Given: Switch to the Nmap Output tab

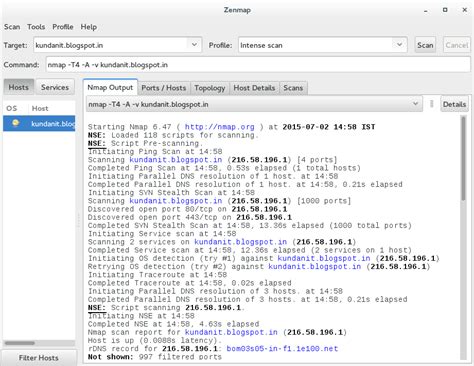Looking at the screenshot, I should click(110, 87).
